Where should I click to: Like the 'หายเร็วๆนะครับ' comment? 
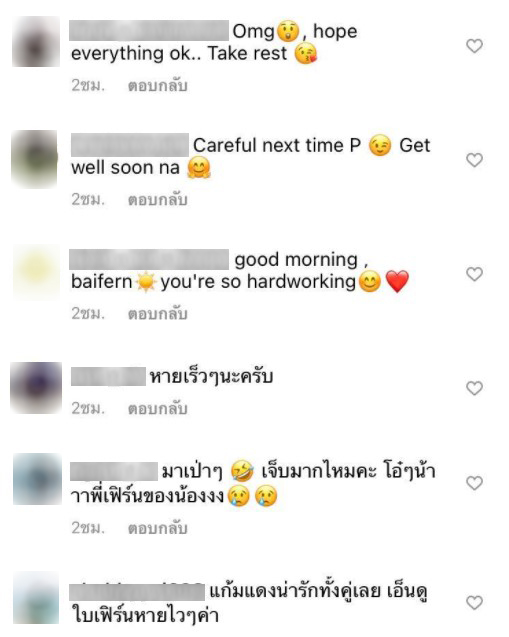474,388
